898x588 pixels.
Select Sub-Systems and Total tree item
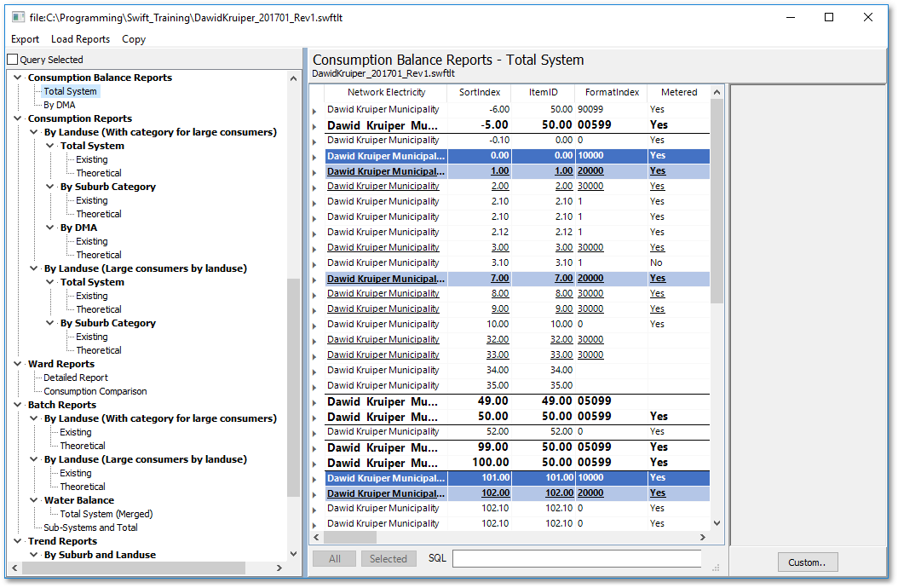pos(90,527)
